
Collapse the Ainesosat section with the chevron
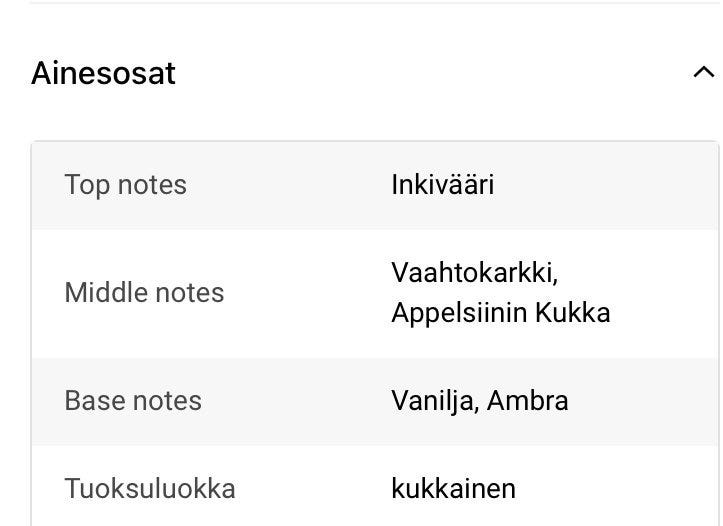point(703,72)
